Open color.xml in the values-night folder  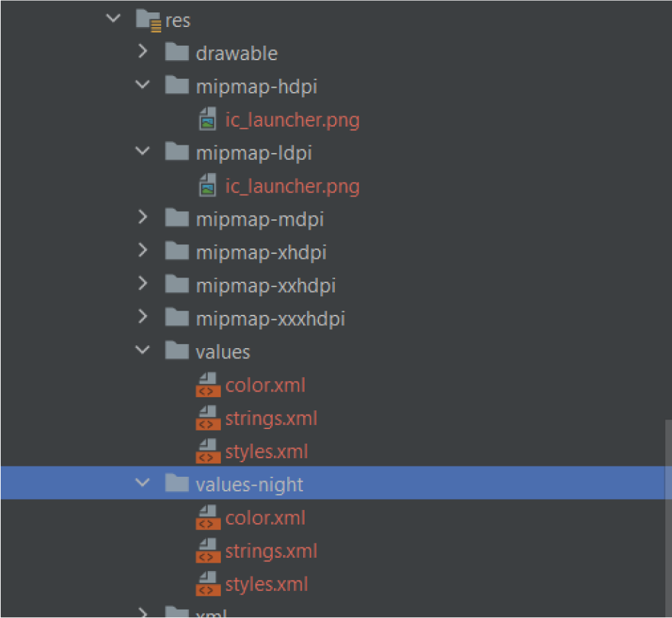tap(265, 518)
